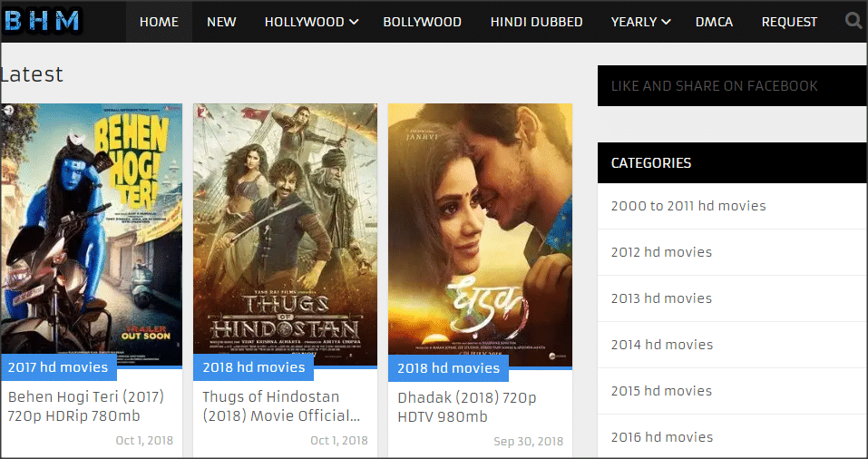Go to the New menu page
Image resolution: width=868 pixels, height=459 pixels.
[x=221, y=22]
